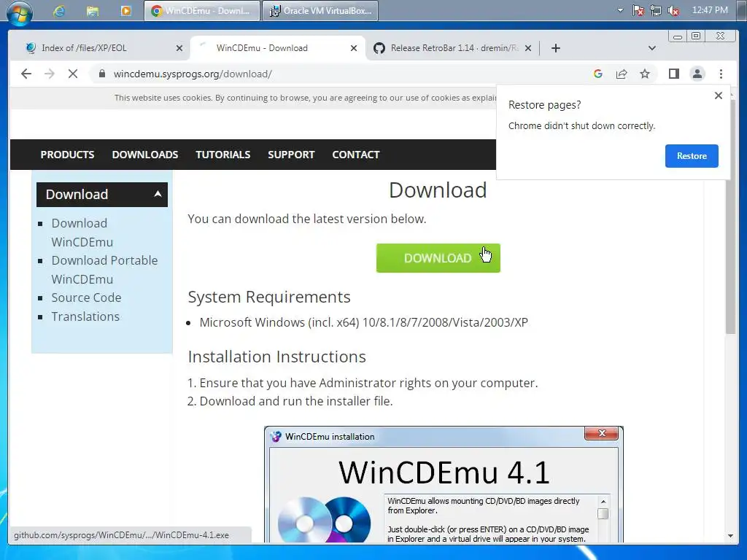
Task: Open Download Portable WinCDEmu link
Action: (104, 270)
